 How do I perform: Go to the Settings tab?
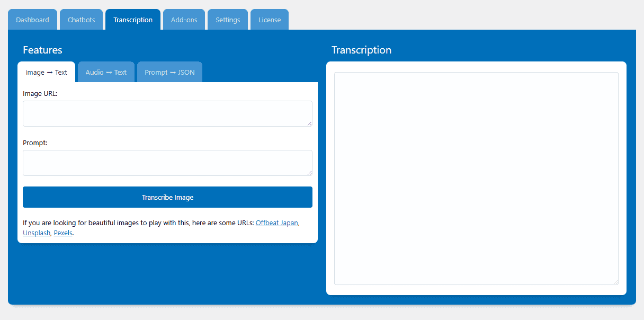[227, 19]
